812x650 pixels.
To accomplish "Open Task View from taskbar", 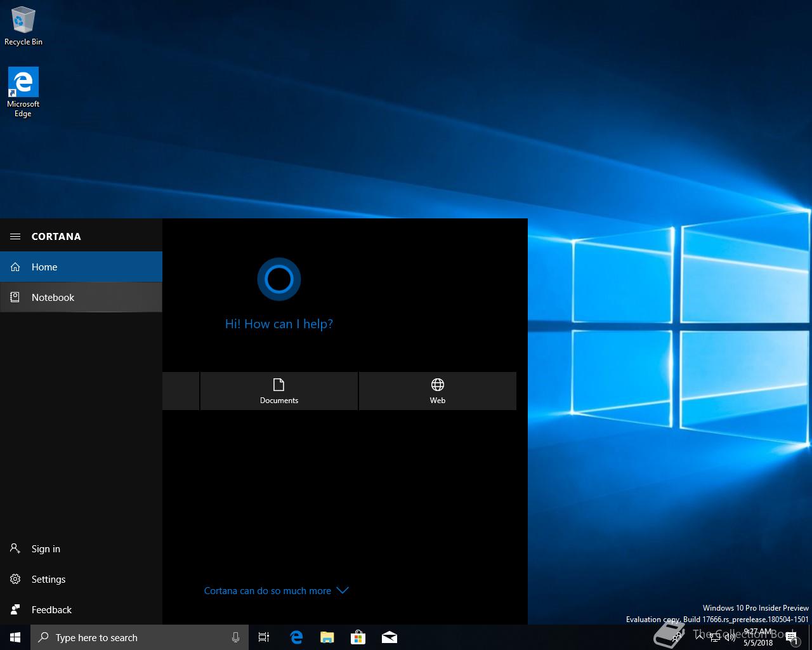I will click(264, 637).
